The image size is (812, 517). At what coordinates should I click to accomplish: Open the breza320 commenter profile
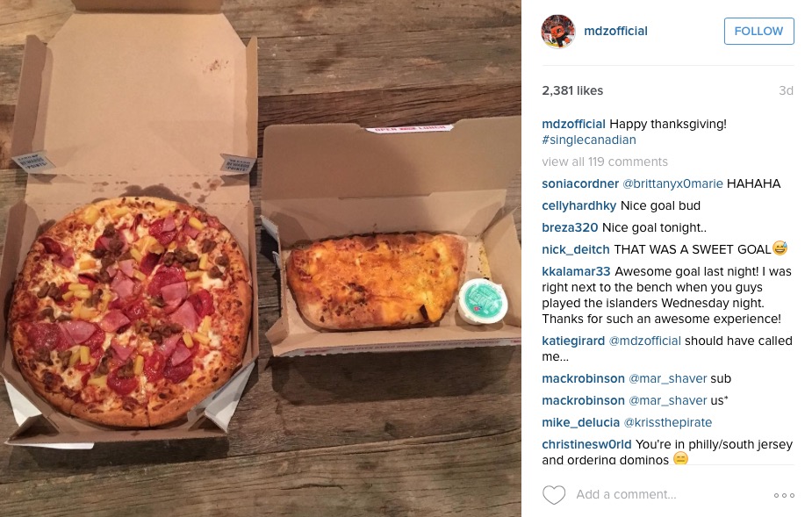click(x=570, y=227)
